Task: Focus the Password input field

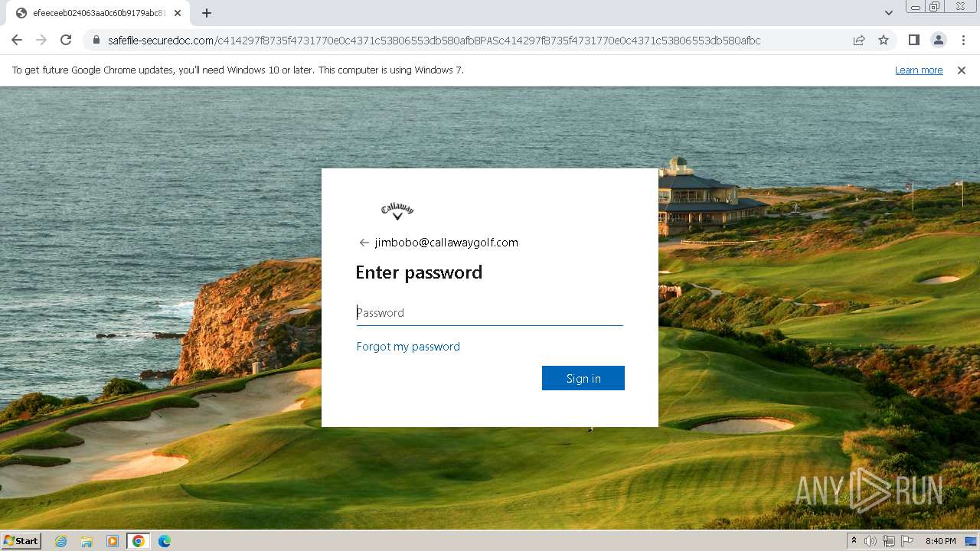Action: [x=490, y=312]
